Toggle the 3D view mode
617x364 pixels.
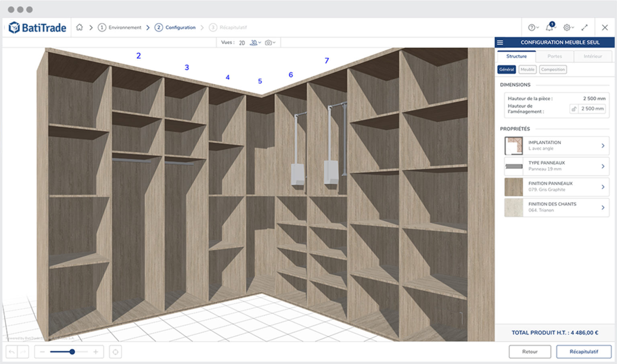(x=253, y=43)
